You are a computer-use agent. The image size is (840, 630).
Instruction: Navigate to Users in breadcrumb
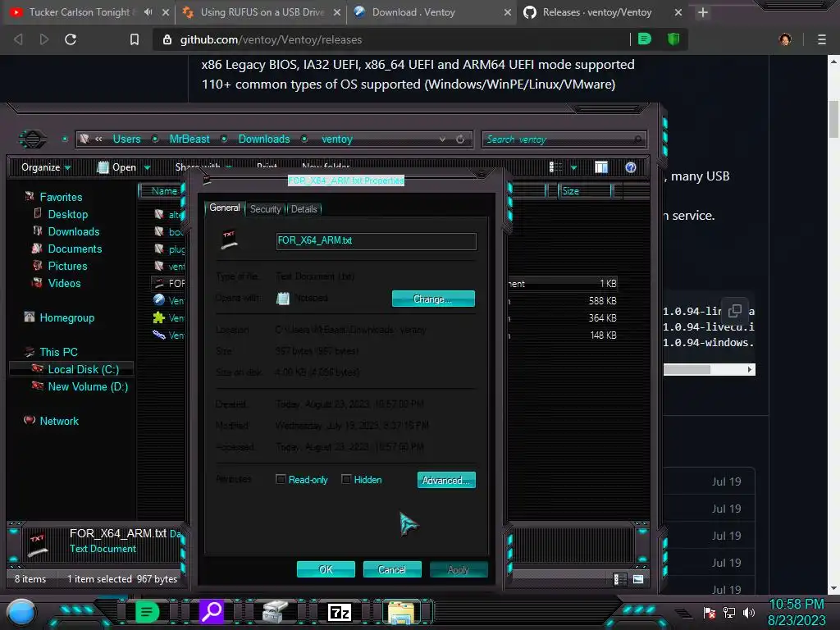point(126,139)
